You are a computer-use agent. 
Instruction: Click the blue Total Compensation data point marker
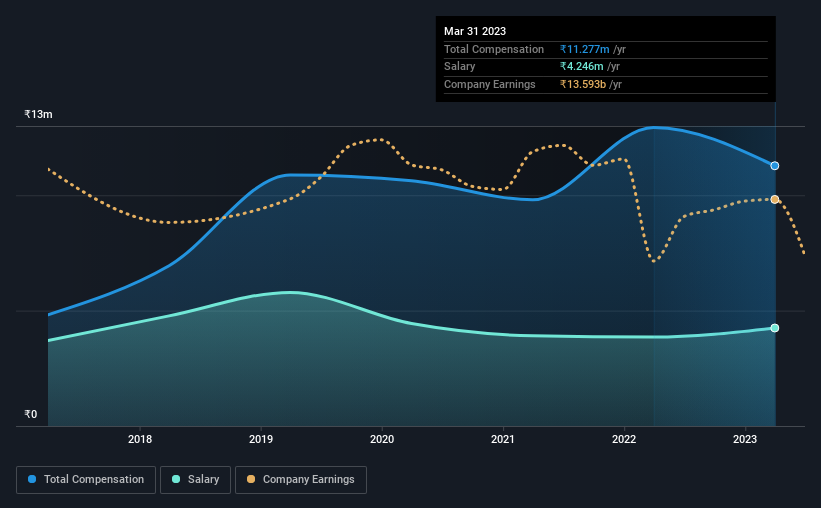click(774, 166)
